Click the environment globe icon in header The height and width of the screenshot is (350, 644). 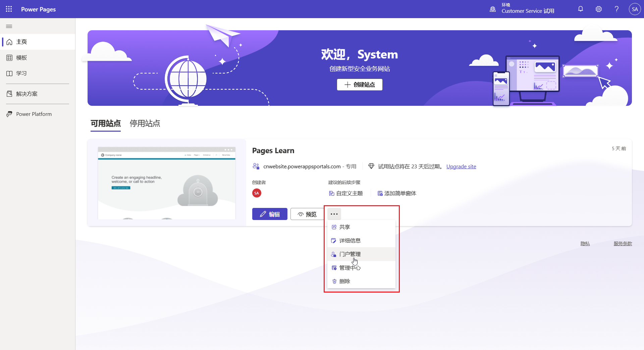pyautogui.click(x=493, y=9)
